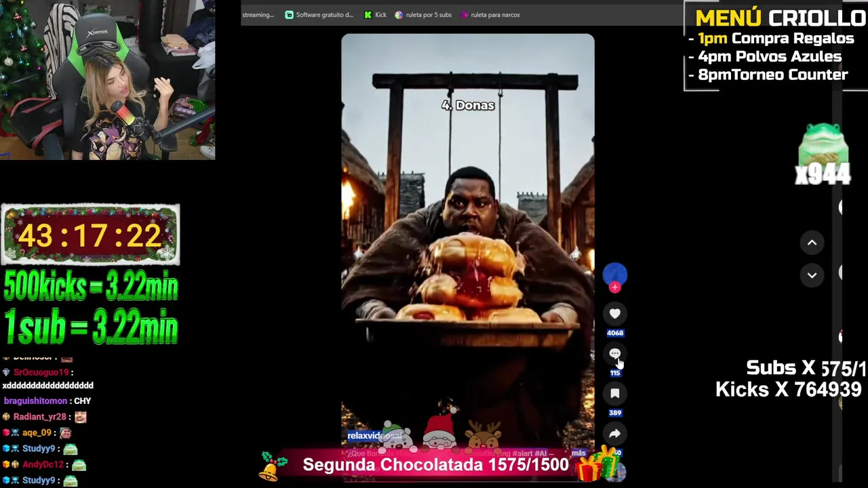Open the Kick bookmark
This screenshot has height=488, width=868.
(376, 15)
